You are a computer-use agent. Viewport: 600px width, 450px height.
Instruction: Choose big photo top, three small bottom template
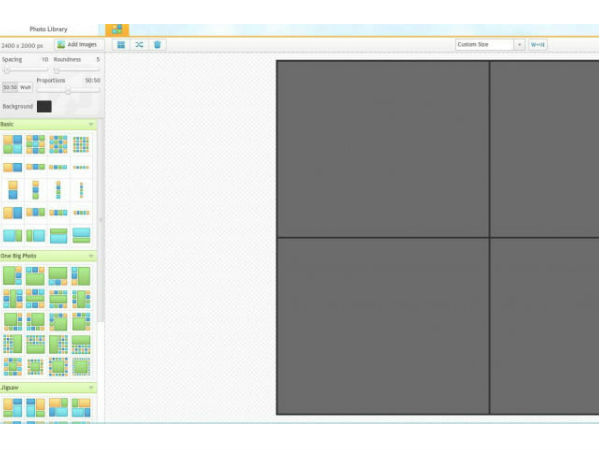[x=58, y=276]
